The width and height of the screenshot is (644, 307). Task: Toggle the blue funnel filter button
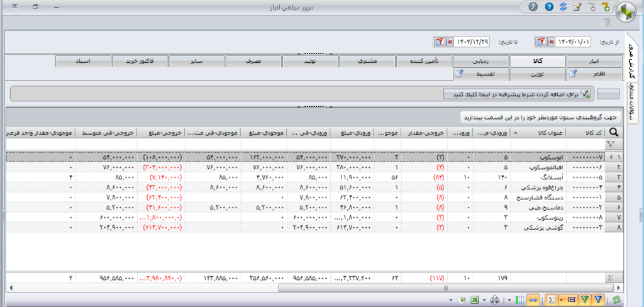[x=599, y=300]
